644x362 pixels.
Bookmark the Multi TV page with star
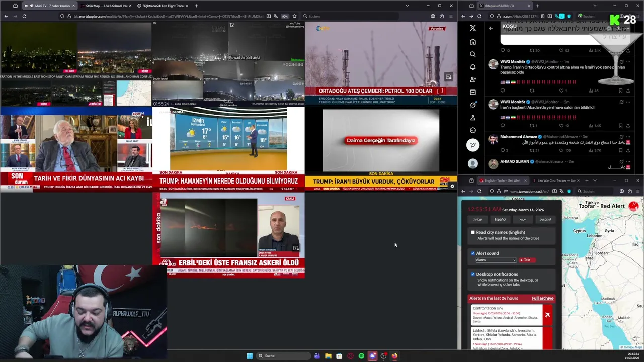point(294,16)
